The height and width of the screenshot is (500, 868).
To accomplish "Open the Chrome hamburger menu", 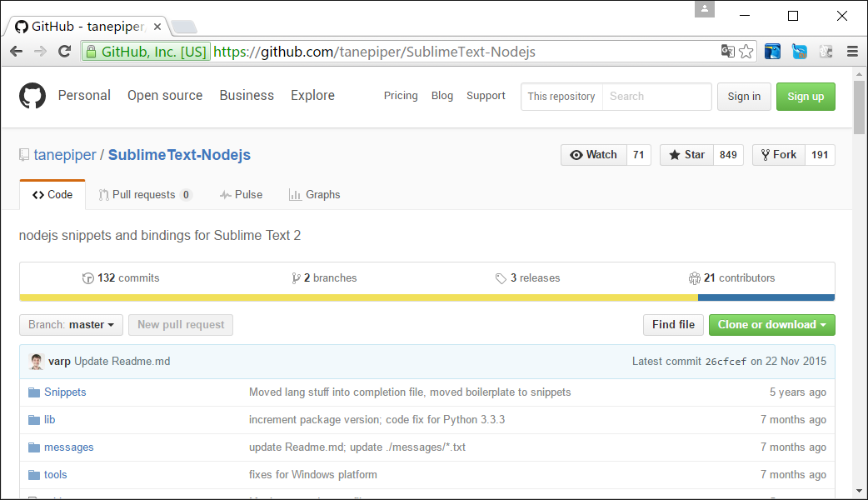I will [x=852, y=52].
